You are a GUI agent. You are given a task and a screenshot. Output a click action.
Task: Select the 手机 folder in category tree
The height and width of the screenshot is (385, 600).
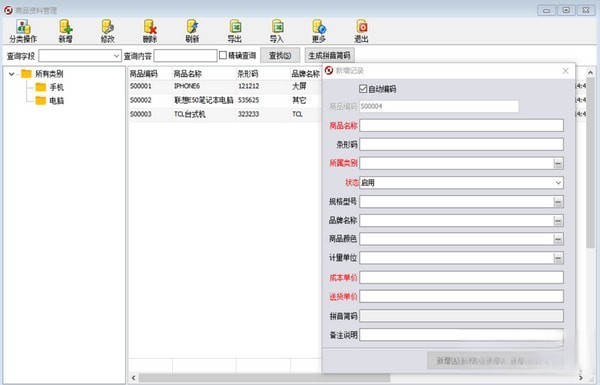coord(50,87)
